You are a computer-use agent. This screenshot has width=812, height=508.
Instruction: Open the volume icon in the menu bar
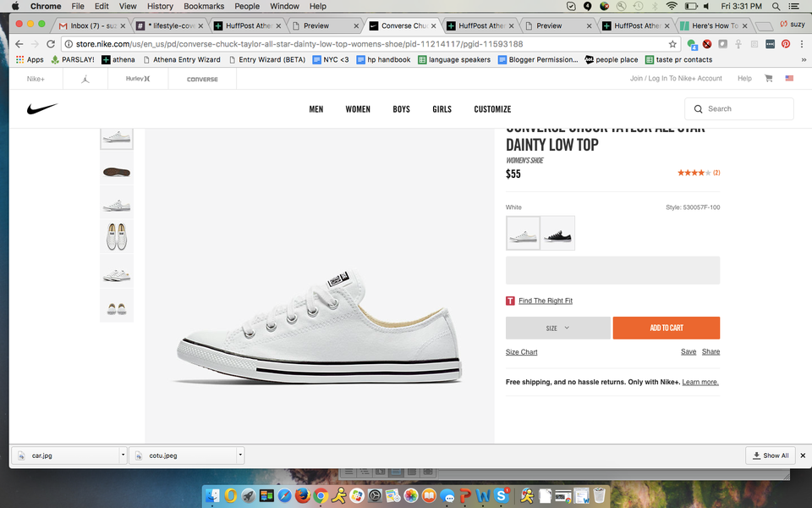[x=706, y=6]
